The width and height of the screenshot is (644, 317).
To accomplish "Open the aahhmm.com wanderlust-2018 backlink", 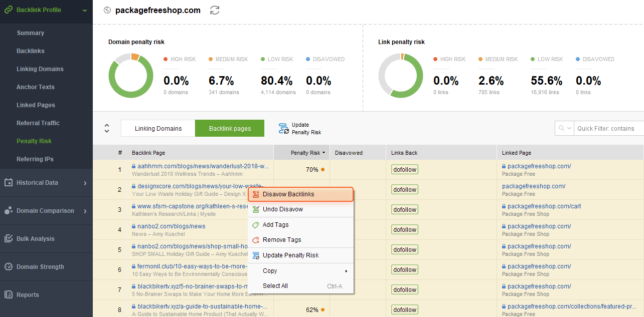I will tap(203, 166).
